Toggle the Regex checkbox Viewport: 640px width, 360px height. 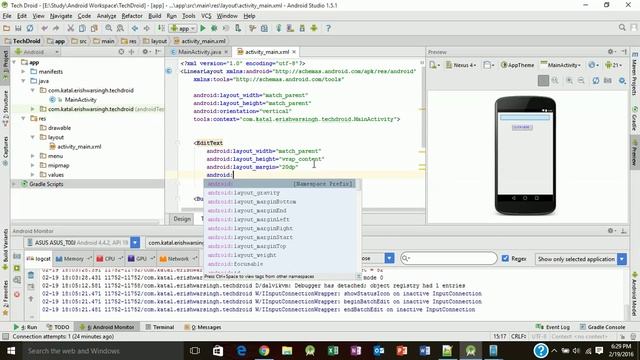click(505, 258)
